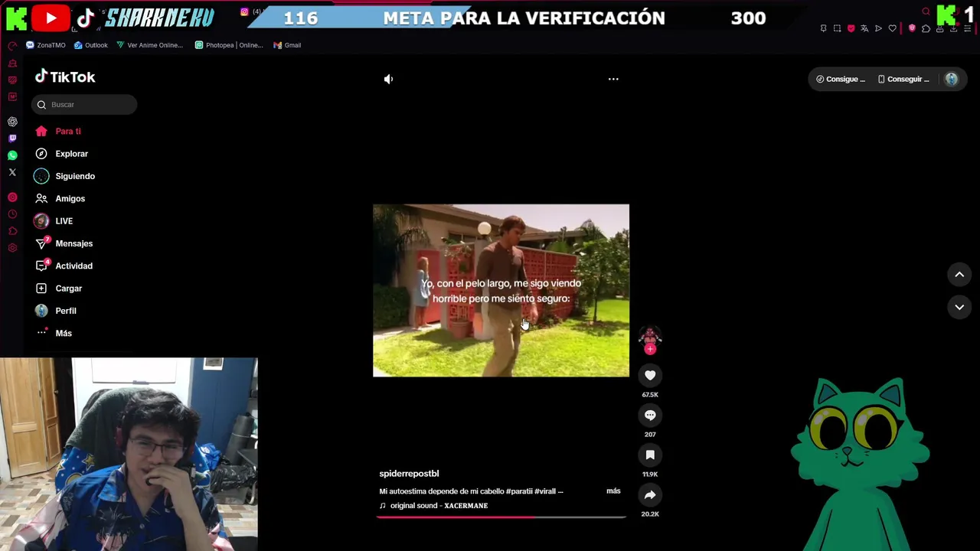Click Conseguir app button

tap(903, 79)
